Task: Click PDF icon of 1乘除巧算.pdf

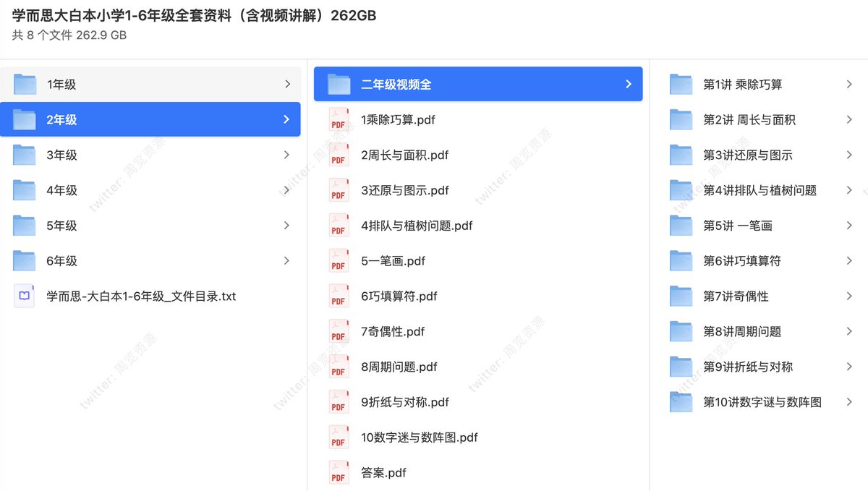Action: click(x=339, y=120)
